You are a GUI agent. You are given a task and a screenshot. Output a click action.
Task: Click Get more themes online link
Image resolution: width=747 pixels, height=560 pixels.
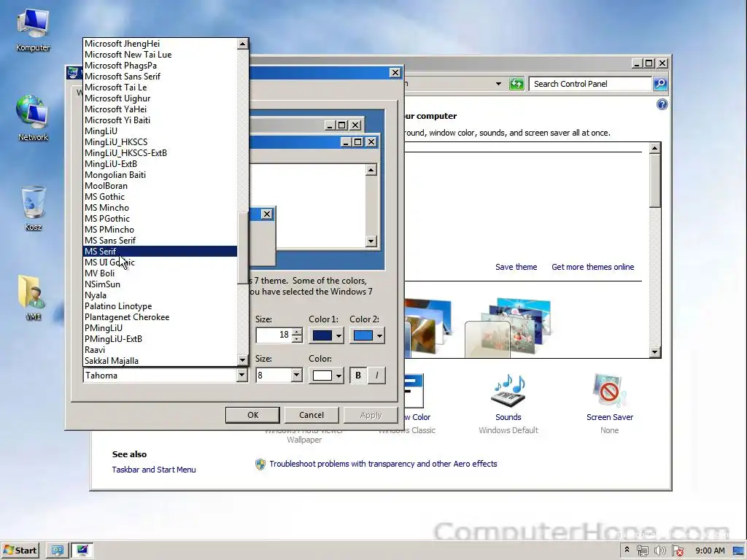(592, 267)
